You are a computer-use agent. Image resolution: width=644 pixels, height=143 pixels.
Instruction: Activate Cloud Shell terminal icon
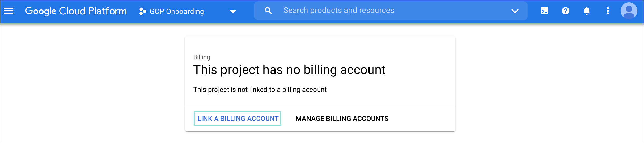pyautogui.click(x=544, y=11)
